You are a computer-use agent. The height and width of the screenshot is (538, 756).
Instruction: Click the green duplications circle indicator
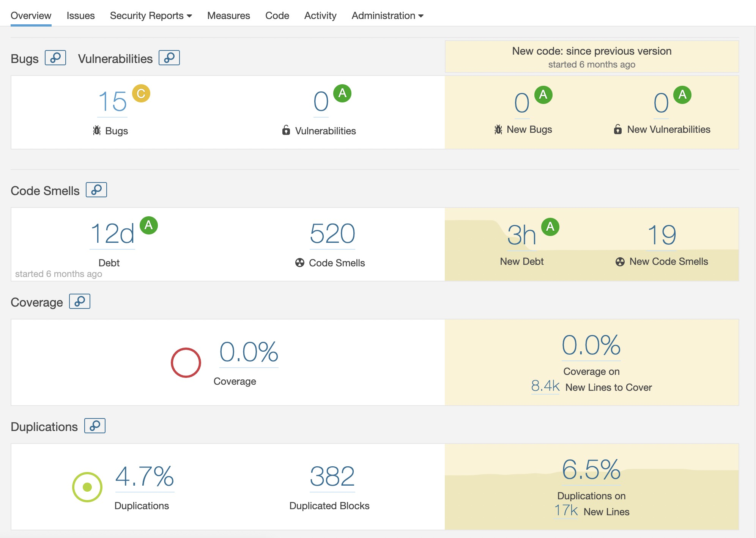click(x=87, y=487)
